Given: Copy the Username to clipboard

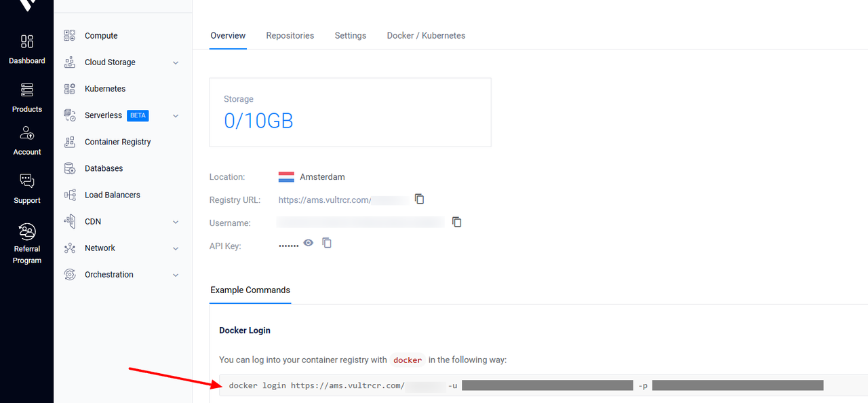Looking at the screenshot, I should 457,222.
